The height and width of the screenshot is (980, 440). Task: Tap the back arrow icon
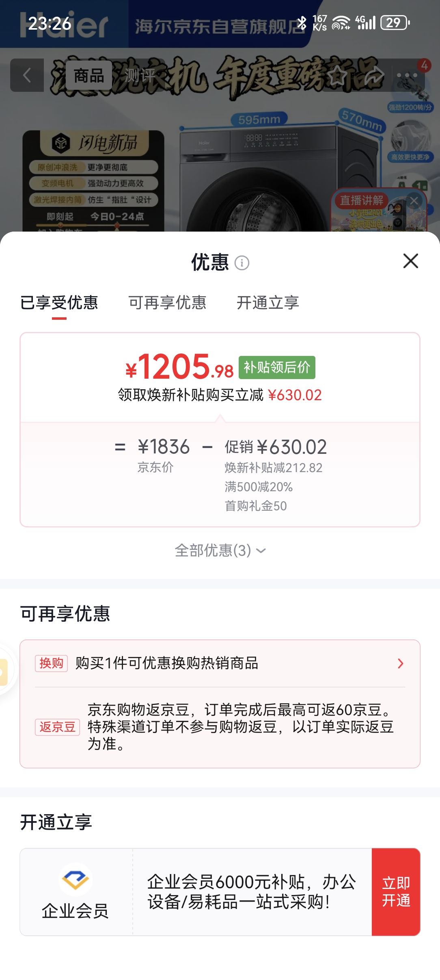[27, 75]
